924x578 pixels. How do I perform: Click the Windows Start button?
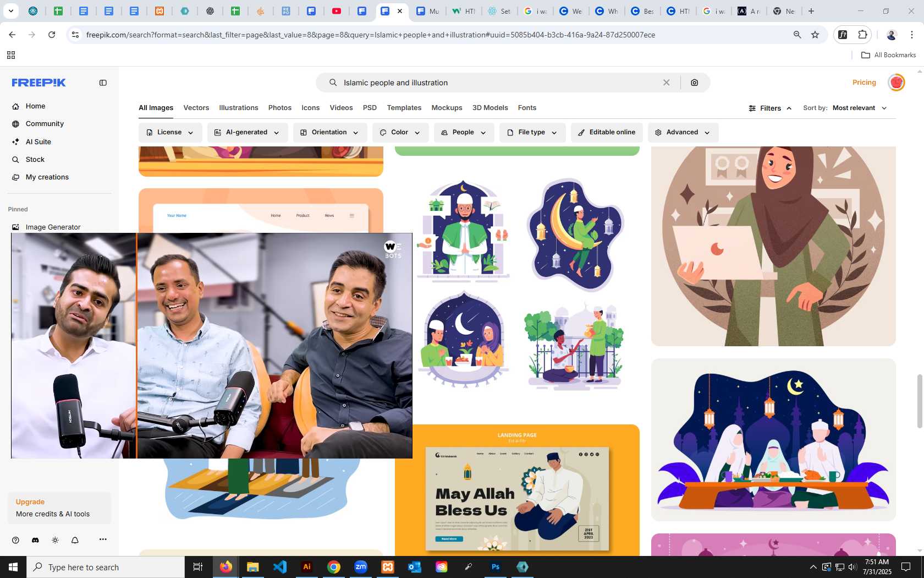[x=13, y=567]
